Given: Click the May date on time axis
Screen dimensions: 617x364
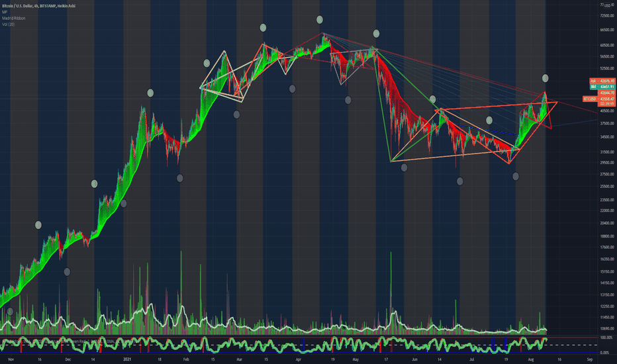Looking at the screenshot, I should pos(356,359).
